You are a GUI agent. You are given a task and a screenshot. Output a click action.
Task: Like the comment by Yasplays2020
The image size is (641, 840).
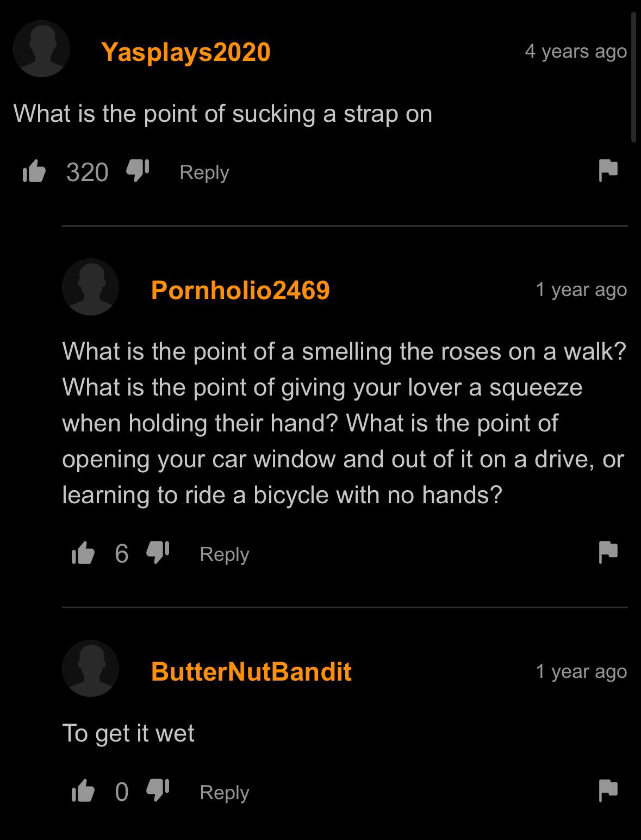click(x=34, y=171)
